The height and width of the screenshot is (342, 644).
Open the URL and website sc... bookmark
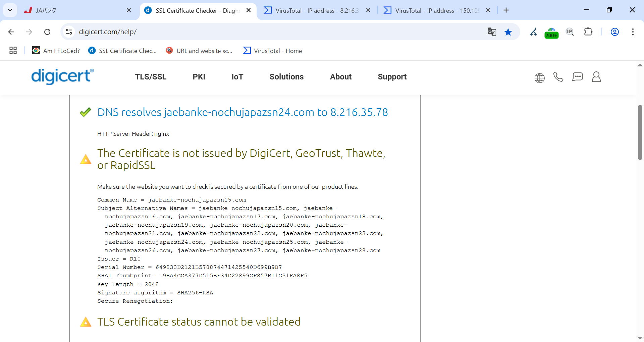click(x=199, y=51)
